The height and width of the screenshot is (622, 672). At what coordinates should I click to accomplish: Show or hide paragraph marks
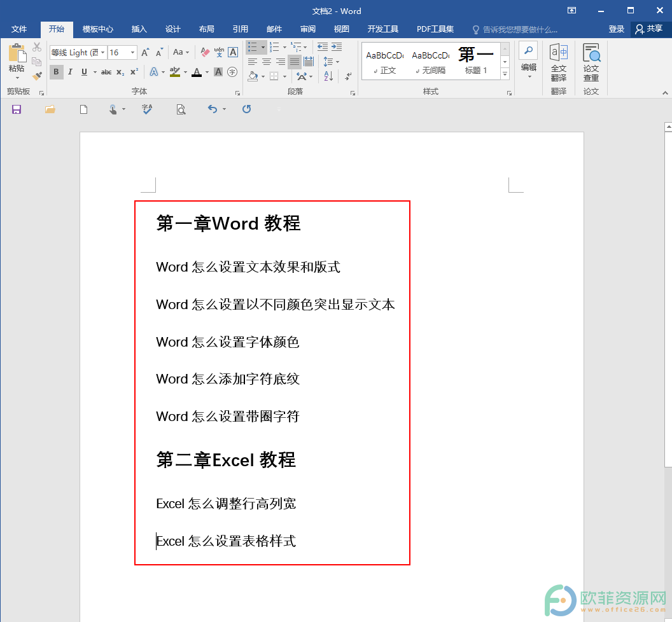tap(348, 76)
